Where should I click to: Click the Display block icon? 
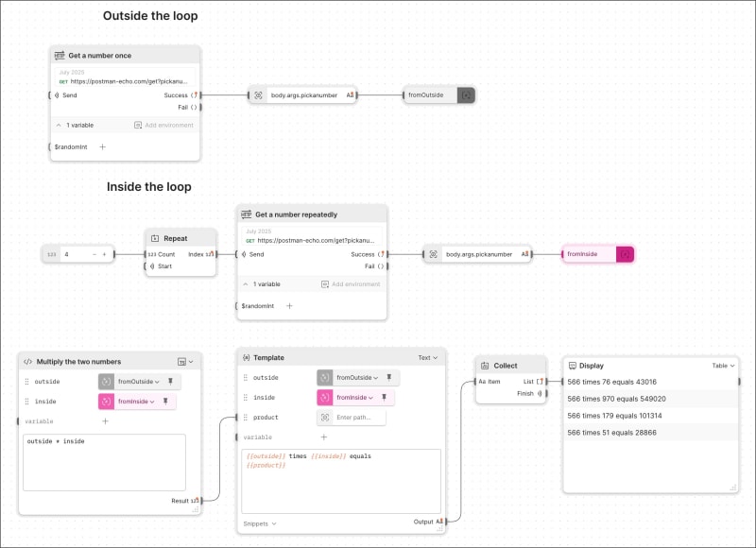click(x=572, y=366)
